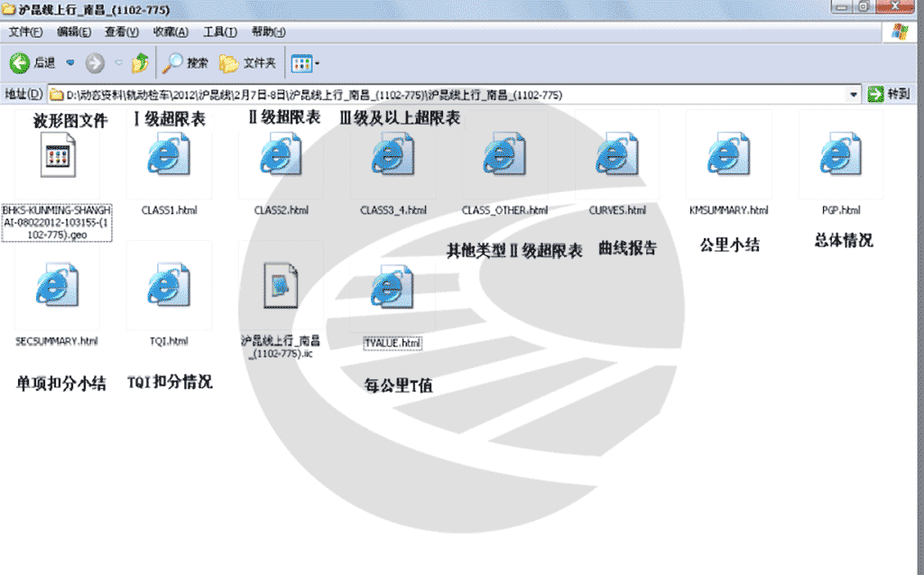Open the SECSUMMARY.html file icon

point(57,285)
